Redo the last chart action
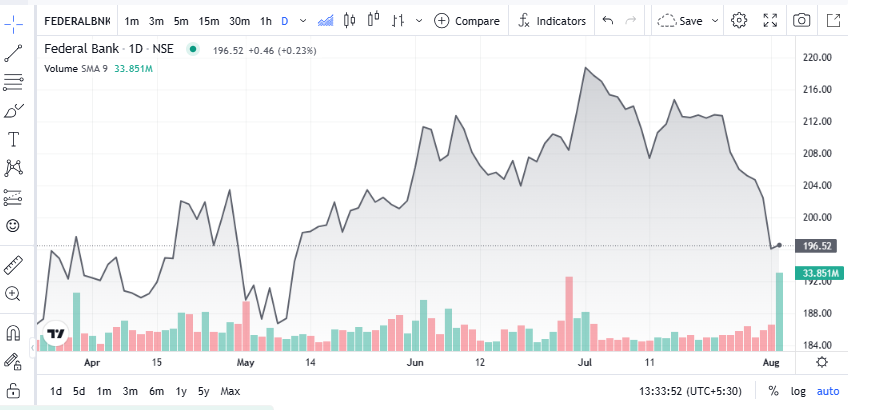Image resolution: width=869 pixels, height=410 pixels. point(631,21)
